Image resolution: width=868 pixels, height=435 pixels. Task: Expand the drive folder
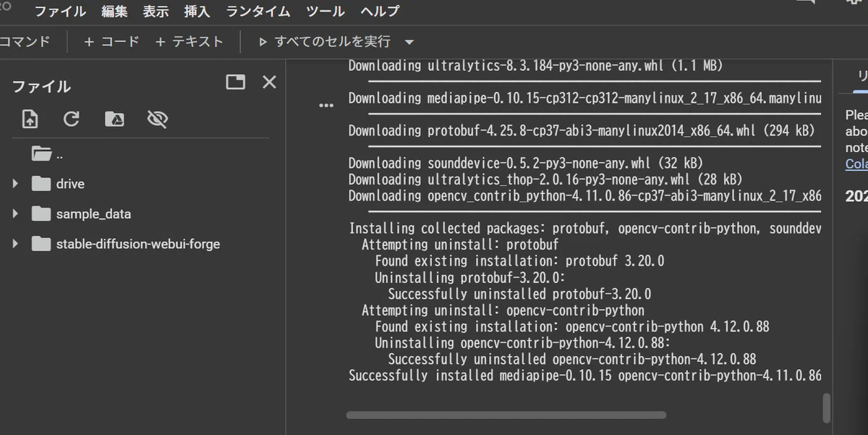tap(15, 184)
